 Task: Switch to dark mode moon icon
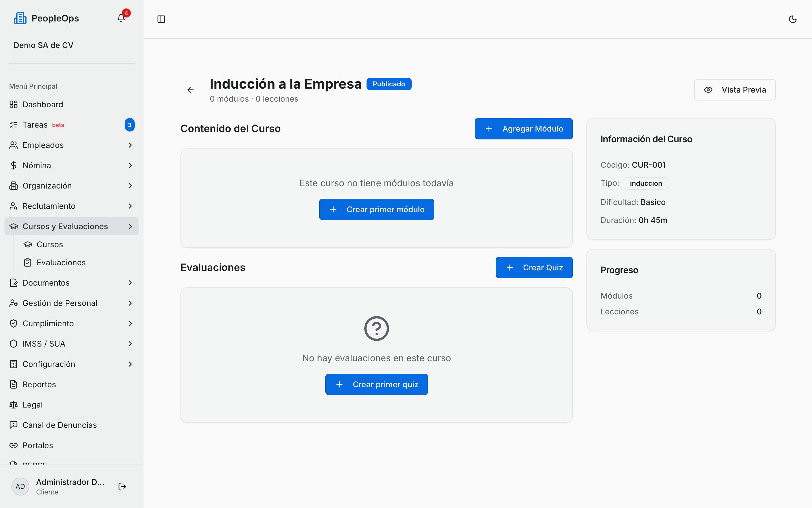click(x=793, y=19)
